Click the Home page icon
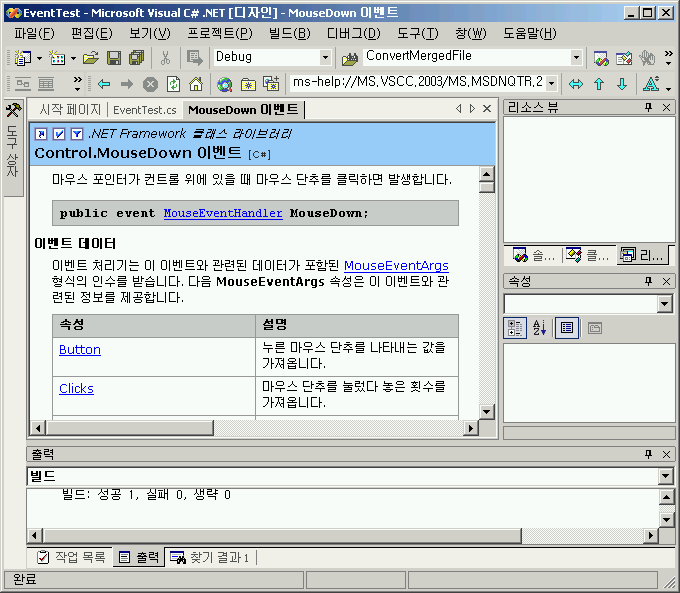 (x=196, y=84)
